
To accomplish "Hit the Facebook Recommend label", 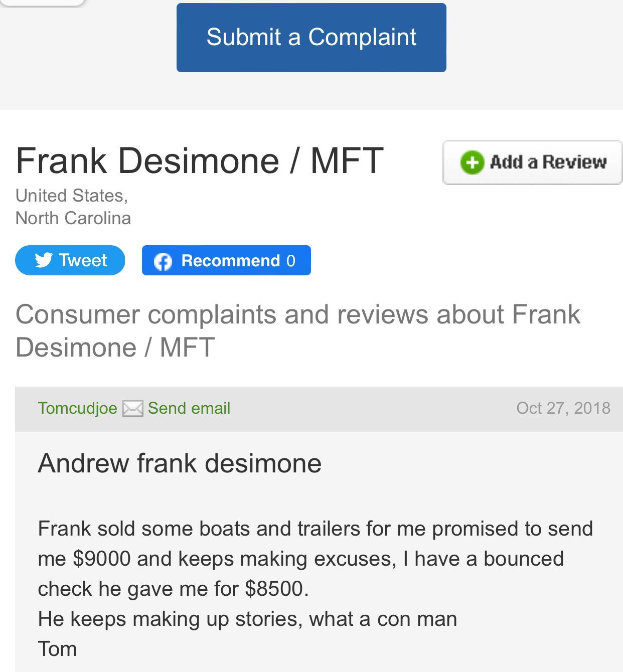I will 230,261.
